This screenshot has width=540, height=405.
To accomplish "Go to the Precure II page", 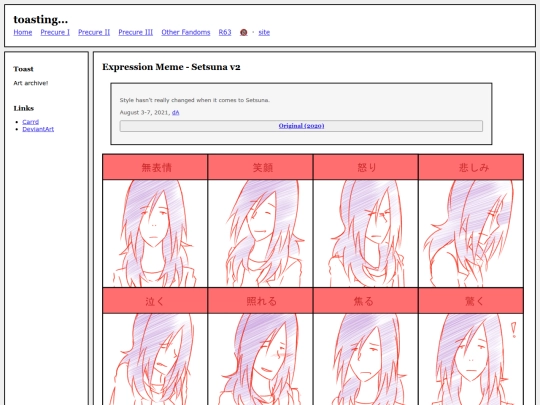I will pyautogui.click(x=94, y=32).
